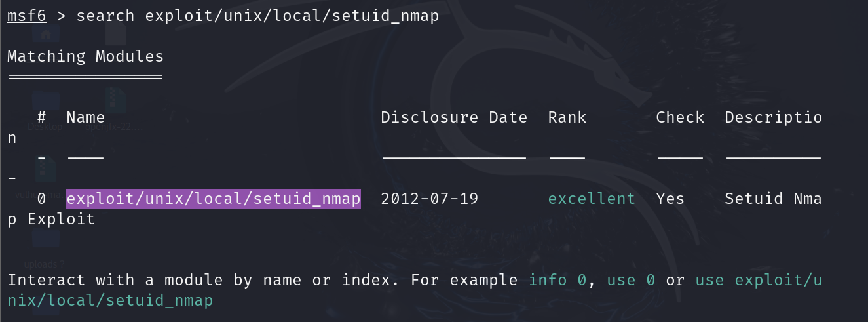Viewport: 868px width, 322px height.
Task: Click the wrapped 'p Exploit' text
Action: pyautogui.click(x=51, y=219)
